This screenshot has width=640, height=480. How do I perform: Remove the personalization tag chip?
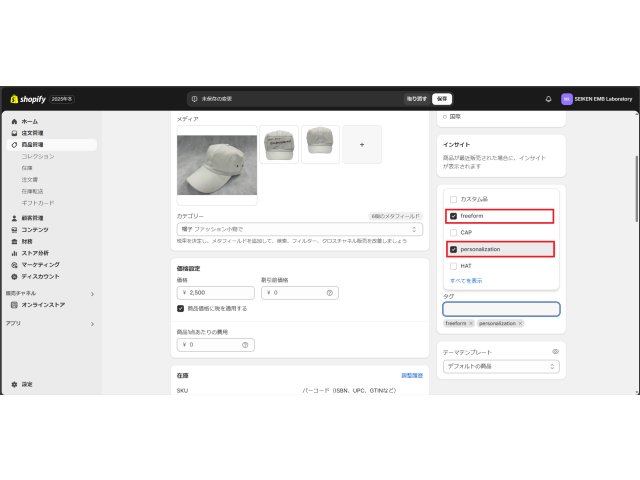(520, 323)
